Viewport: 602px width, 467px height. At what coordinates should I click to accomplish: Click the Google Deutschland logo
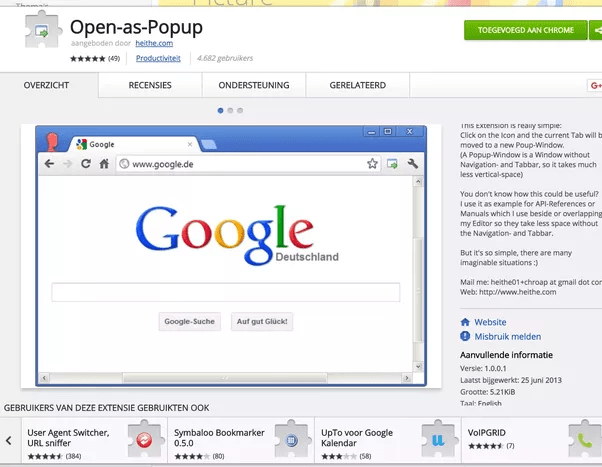click(x=237, y=235)
